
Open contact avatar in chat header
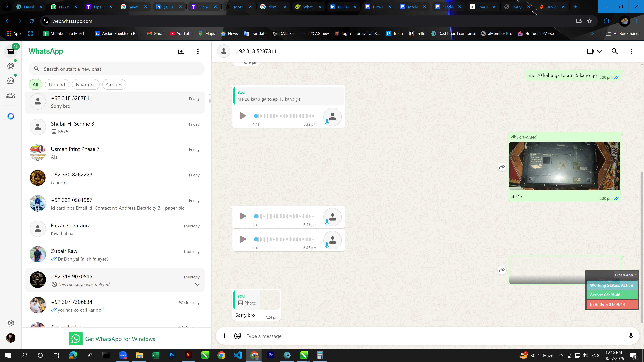pos(224,51)
